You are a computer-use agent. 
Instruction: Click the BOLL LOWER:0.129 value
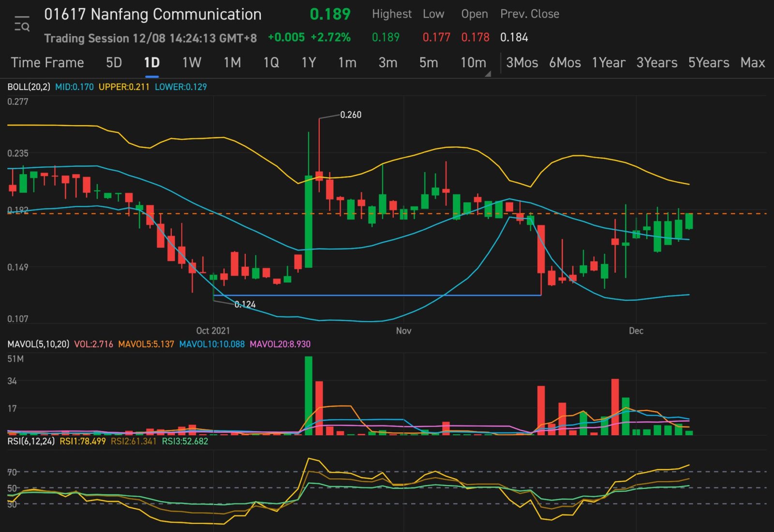[x=180, y=87]
